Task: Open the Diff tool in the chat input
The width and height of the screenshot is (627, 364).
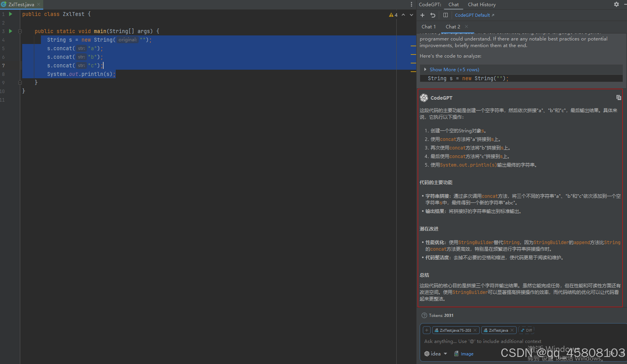Action: click(526, 330)
